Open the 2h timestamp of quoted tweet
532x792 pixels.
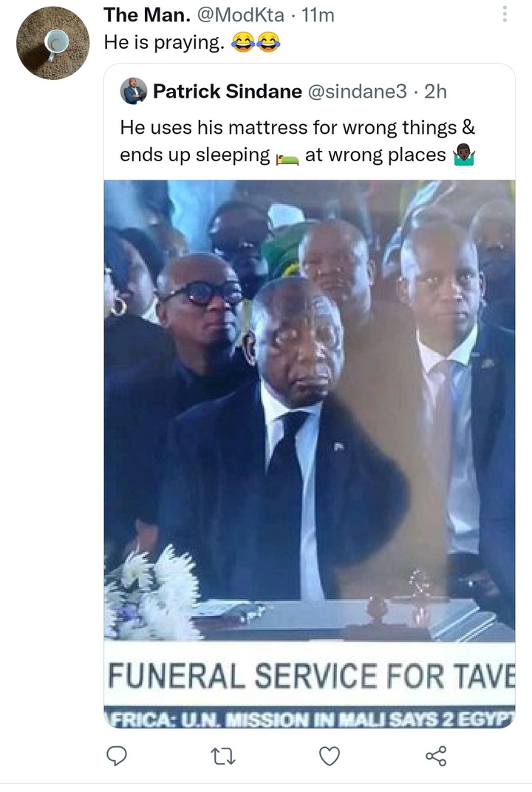click(435, 92)
